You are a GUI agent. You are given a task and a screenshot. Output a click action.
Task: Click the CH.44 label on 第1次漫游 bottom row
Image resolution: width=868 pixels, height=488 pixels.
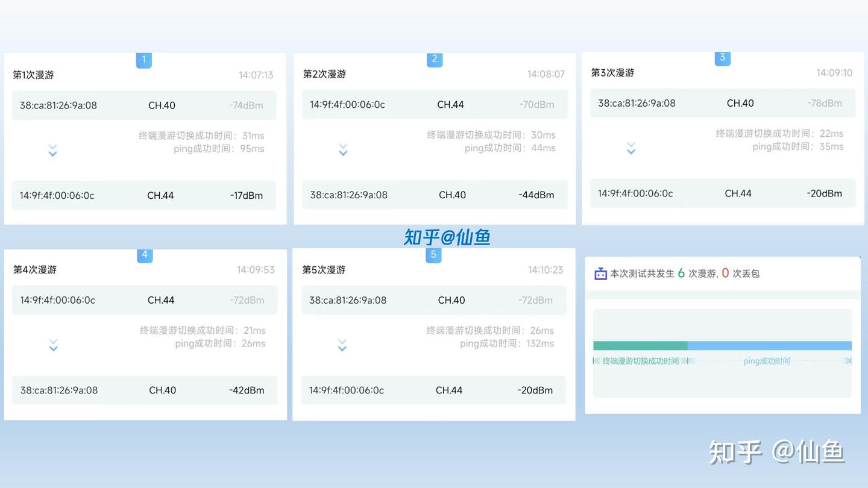pyautogui.click(x=162, y=195)
